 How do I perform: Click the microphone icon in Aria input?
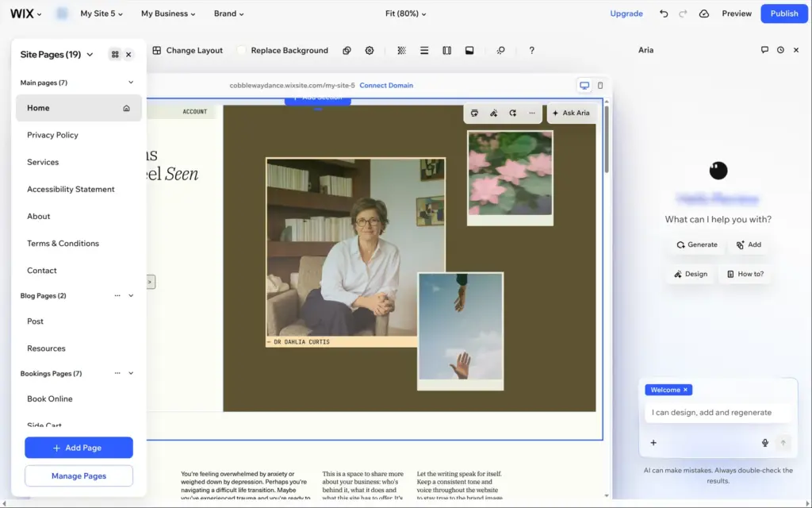click(x=765, y=443)
